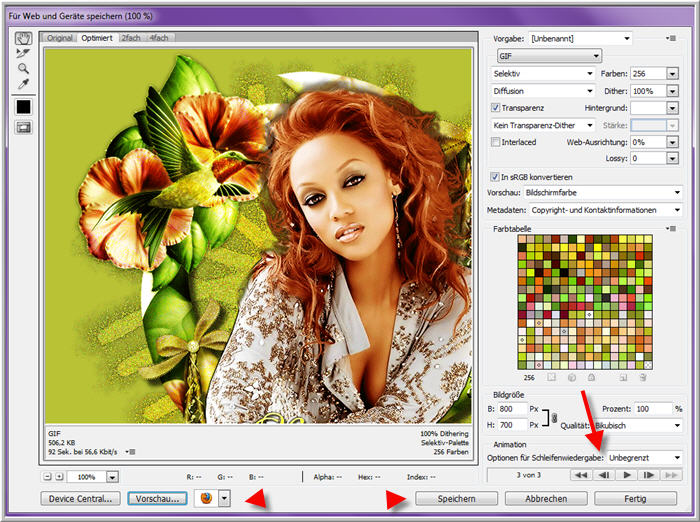This screenshot has height=522, width=700.
Task: Click the delete color trash icon
Action: pyautogui.click(x=643, y=377)
